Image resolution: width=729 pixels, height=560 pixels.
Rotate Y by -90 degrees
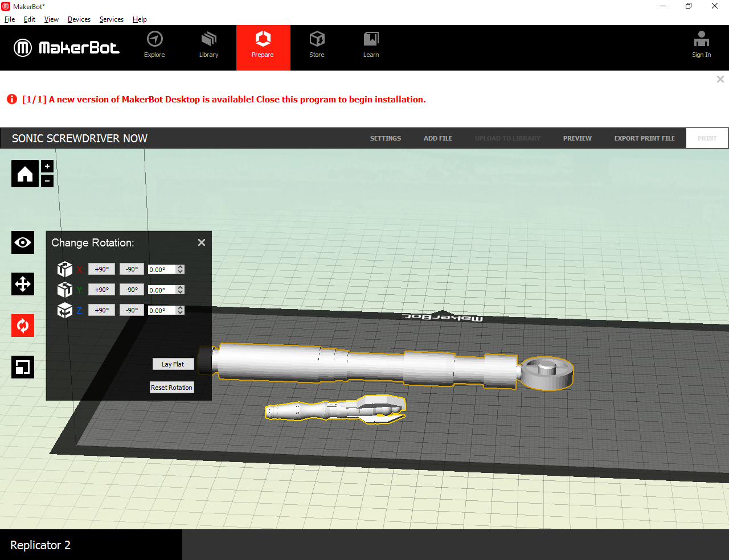point(132,290)
